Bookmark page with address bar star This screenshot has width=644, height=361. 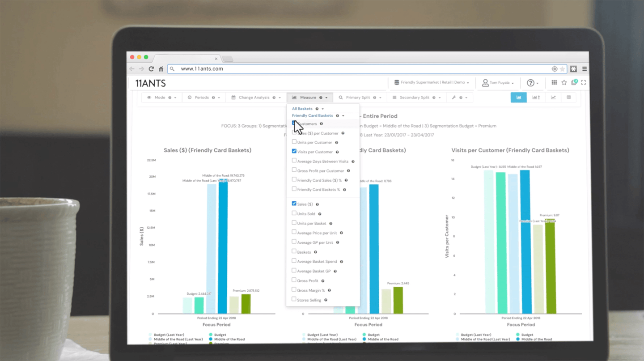pos(562,69)
